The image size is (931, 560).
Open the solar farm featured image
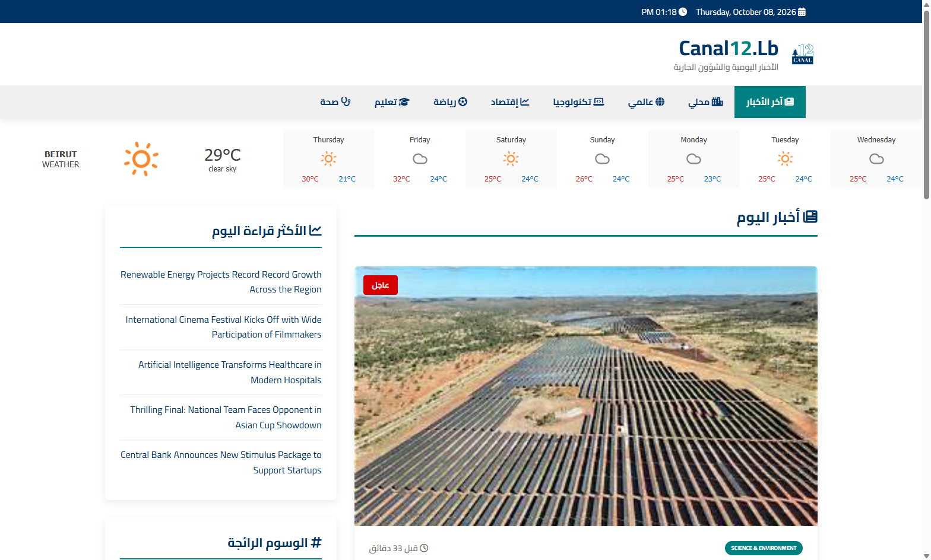click(x=586, y=396)
